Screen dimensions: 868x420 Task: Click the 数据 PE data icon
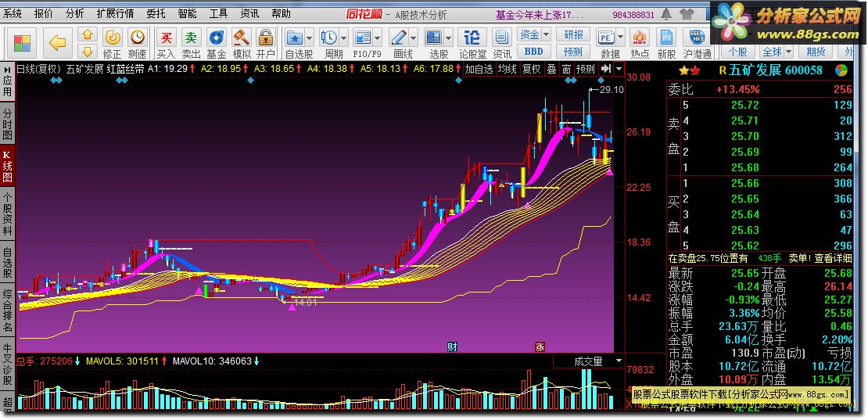(x=606, y=38)
